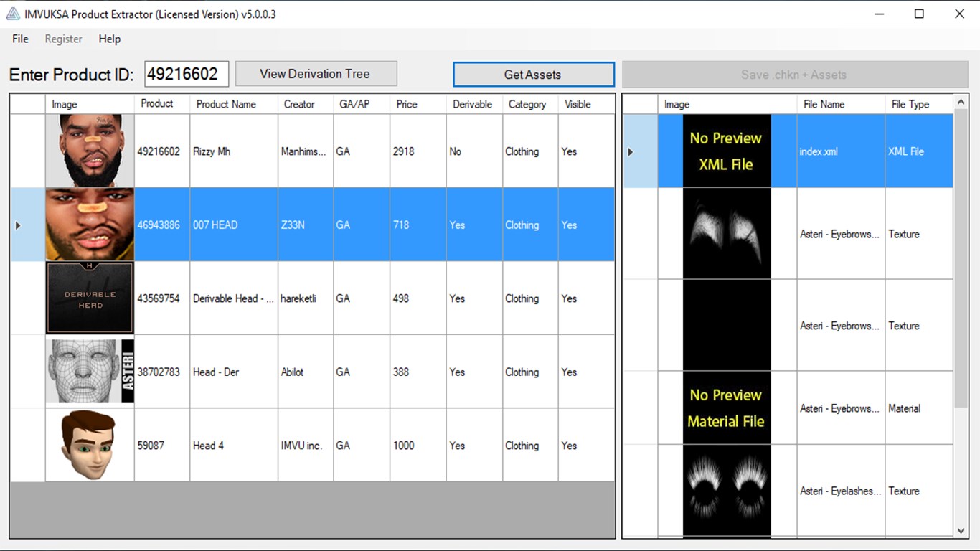
Task: Select the Rizzy Mh product thumbnail
Action: pos(90,151)
